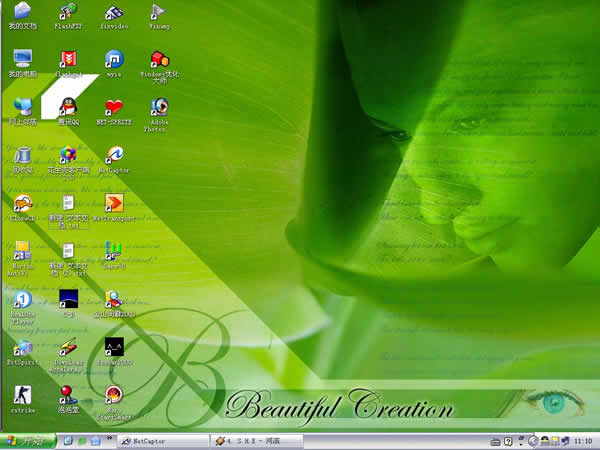
Task: Open the My Computer desktop icon
Action: pos(22,60)
